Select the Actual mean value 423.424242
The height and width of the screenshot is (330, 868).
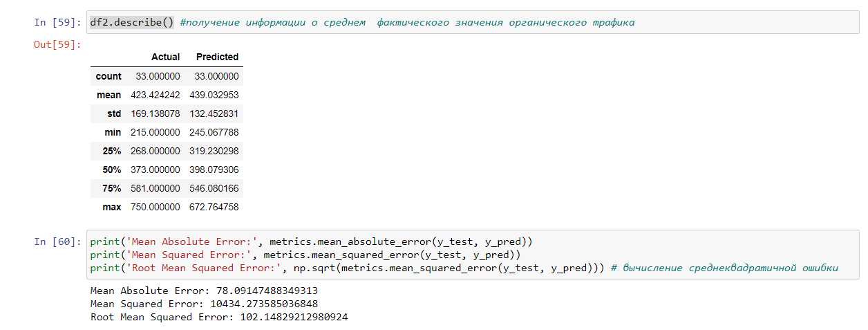click(155, 95)
